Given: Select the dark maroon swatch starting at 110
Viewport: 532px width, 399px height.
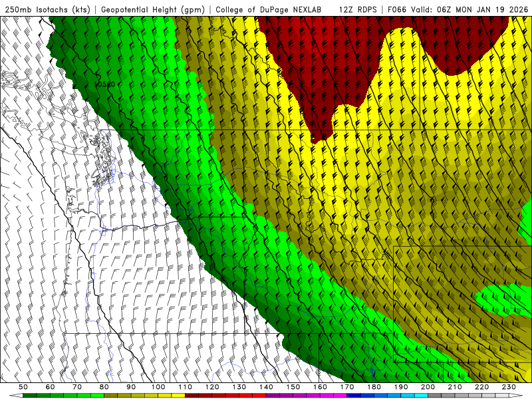Looking at the screenshot, I should point(192,396).
